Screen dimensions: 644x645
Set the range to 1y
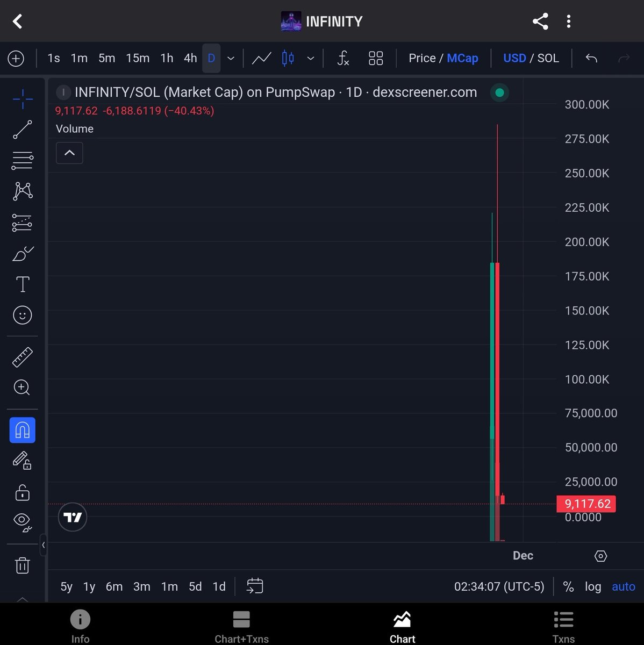(x=89, y=586)
